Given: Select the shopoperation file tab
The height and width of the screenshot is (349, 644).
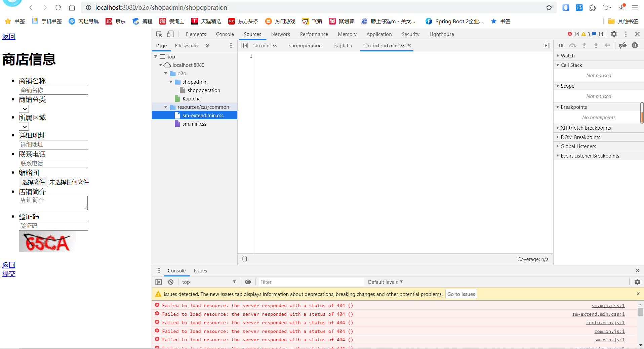Looking at the screenshot, I should pos(305,46).
